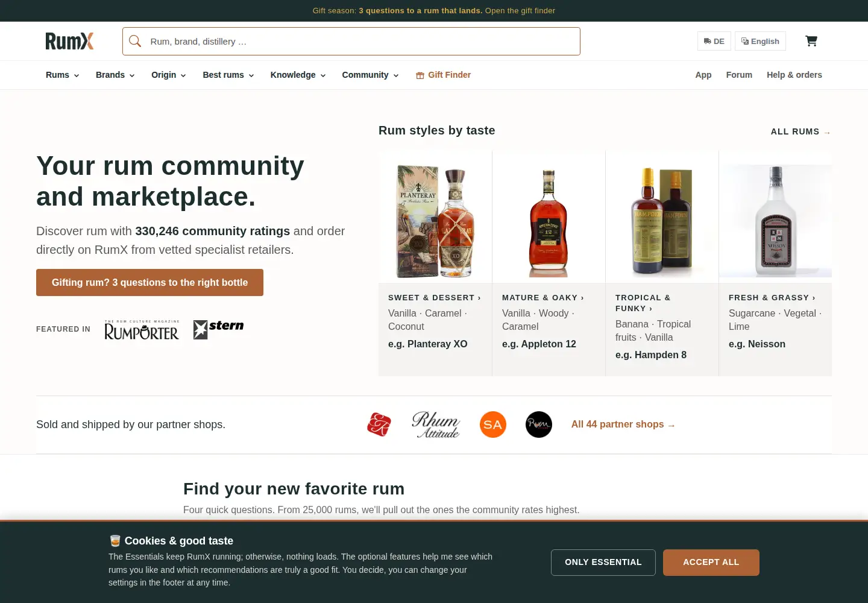
Task: Expand the Knowledge menu
Action: [298, 75]
